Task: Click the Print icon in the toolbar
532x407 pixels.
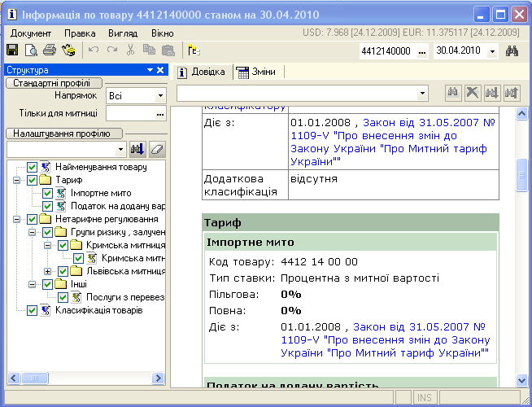Action: 50,50
